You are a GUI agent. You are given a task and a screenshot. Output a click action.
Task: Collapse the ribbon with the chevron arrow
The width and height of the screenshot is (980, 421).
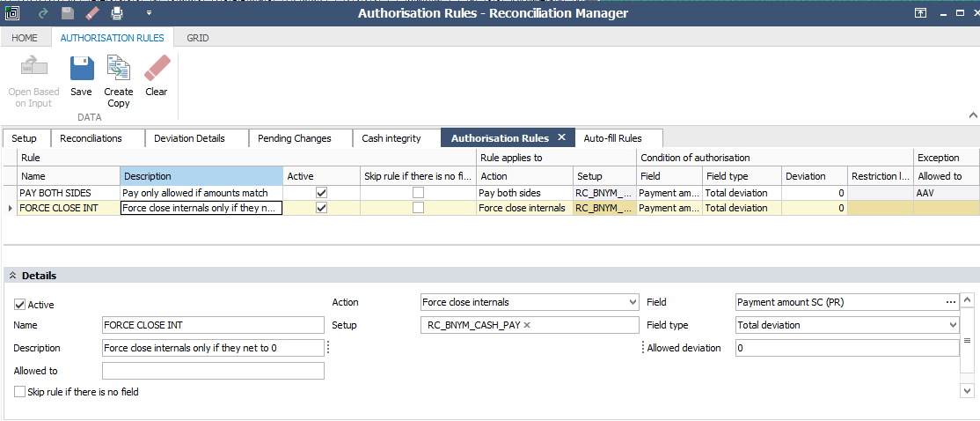[972, 115]
